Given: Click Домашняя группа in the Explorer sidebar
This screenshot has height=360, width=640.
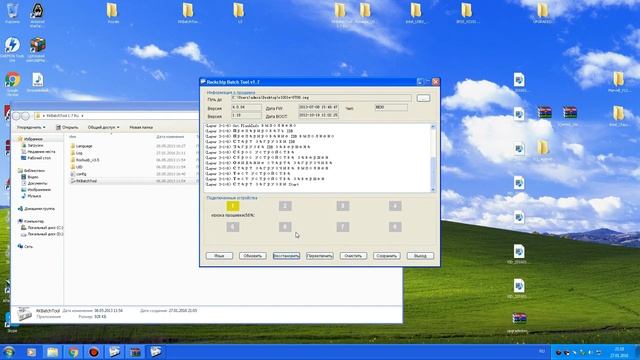Looking at the screenshot, I should (x=36, y=209).
